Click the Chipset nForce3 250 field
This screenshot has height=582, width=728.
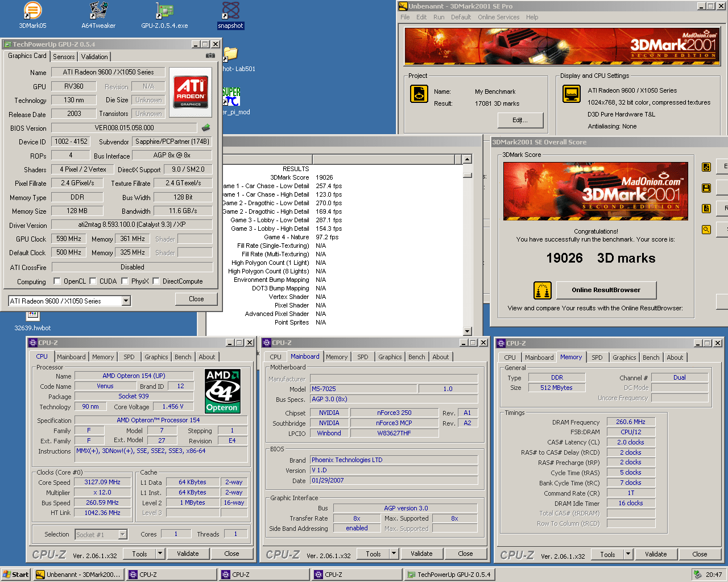394,413
